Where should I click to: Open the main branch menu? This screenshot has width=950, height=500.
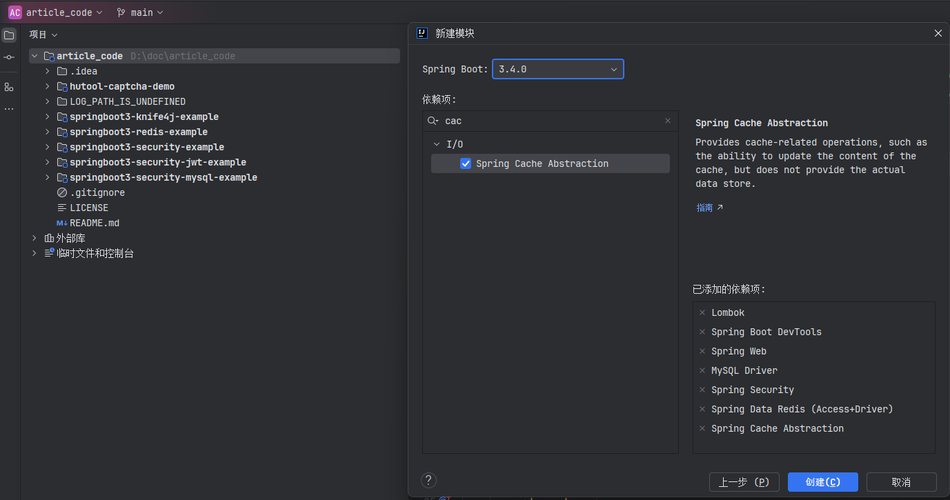coord(140,12)
